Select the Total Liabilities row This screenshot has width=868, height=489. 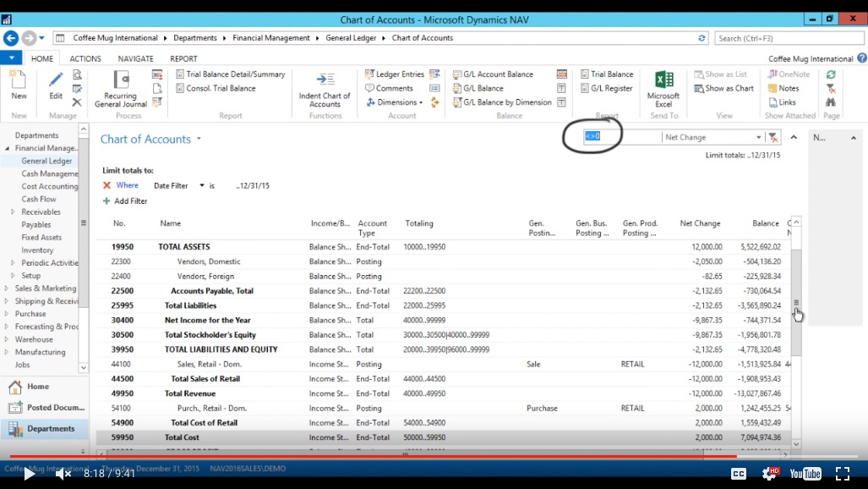click(x=443, y=305)
